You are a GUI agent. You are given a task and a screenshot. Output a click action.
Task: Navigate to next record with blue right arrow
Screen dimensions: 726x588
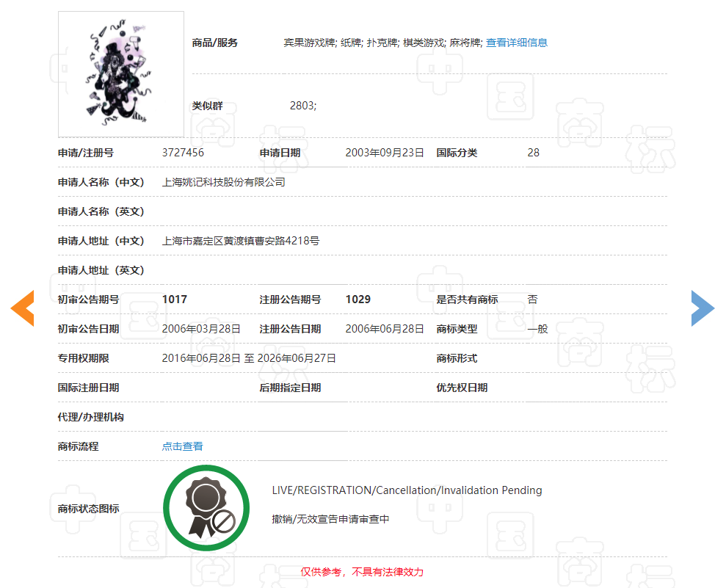click(703, 308)
